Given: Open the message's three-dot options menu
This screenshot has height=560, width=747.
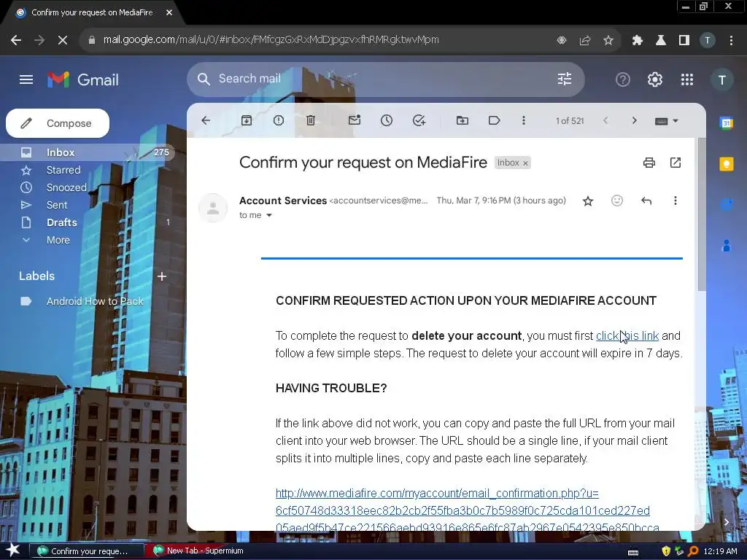Looking at the screenshot, I should coord(675,201).
